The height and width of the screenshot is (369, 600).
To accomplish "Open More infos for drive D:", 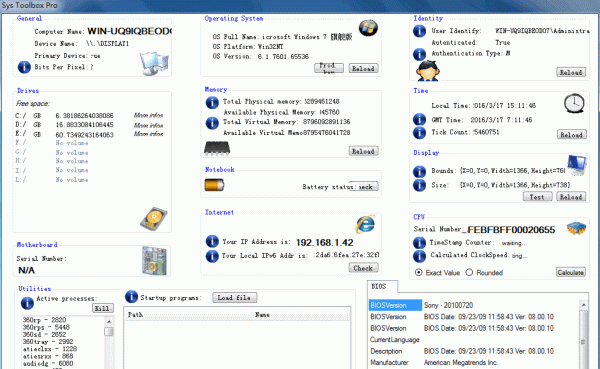I will [x=148, y=125].
